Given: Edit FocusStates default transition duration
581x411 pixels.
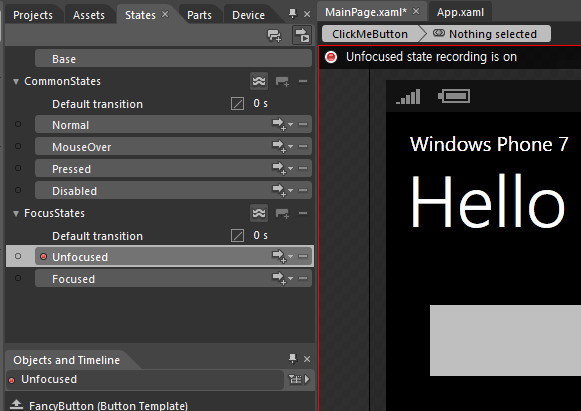Looking at the screenshot, I should [260, 235].
